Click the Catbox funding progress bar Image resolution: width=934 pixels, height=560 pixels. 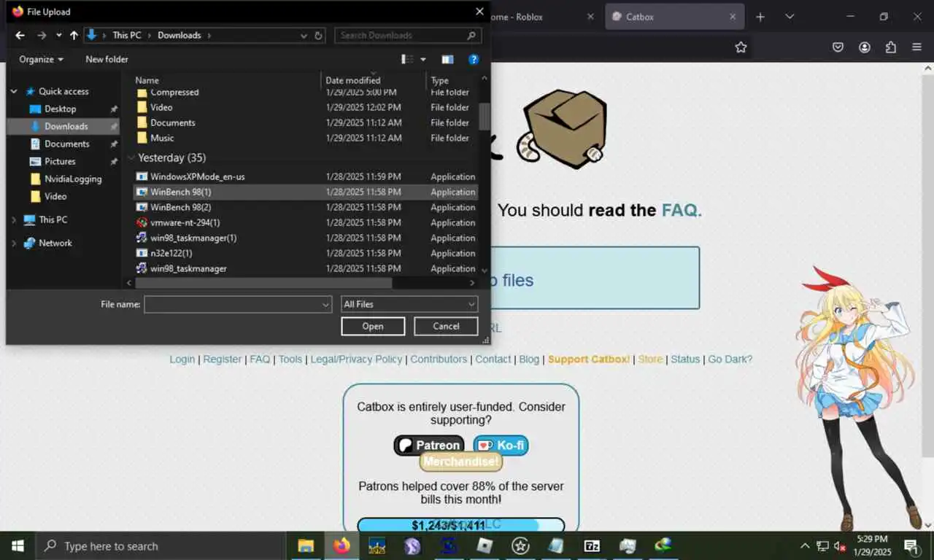click(x=461, y=525)
